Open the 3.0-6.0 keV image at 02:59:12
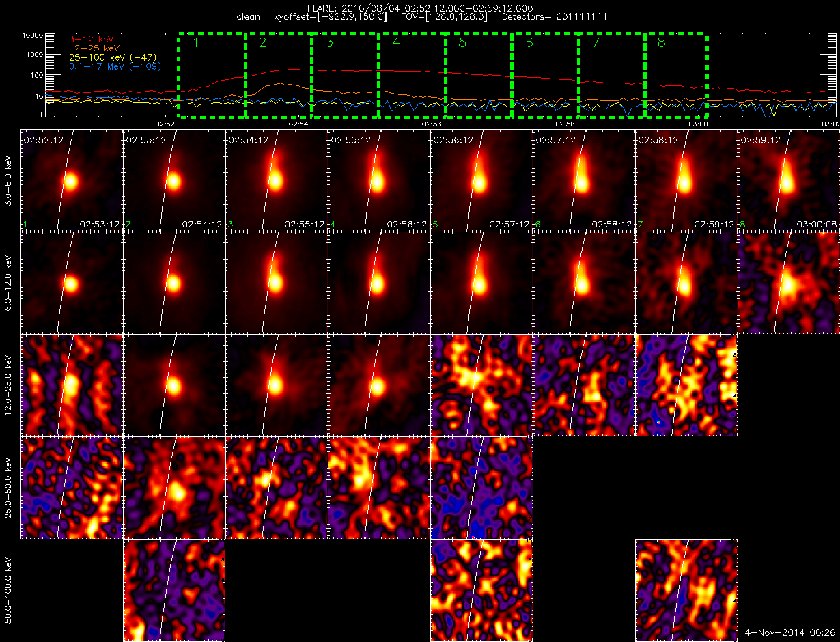The height and width of the screenshot is (642, 840). point(789,180)
